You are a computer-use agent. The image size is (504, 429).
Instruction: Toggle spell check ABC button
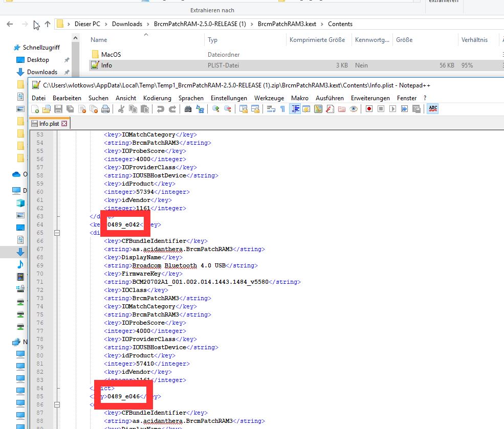pos(432,108)
